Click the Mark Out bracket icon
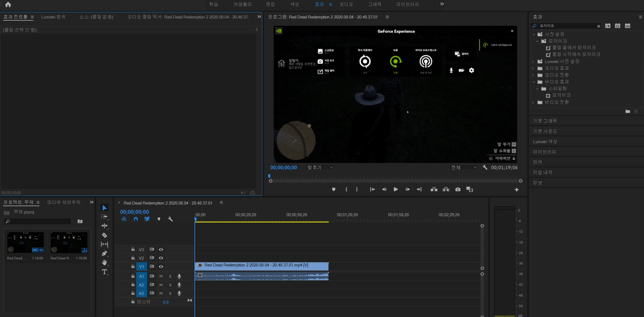This screenshot has width=644, height=317. click(357, 189)
